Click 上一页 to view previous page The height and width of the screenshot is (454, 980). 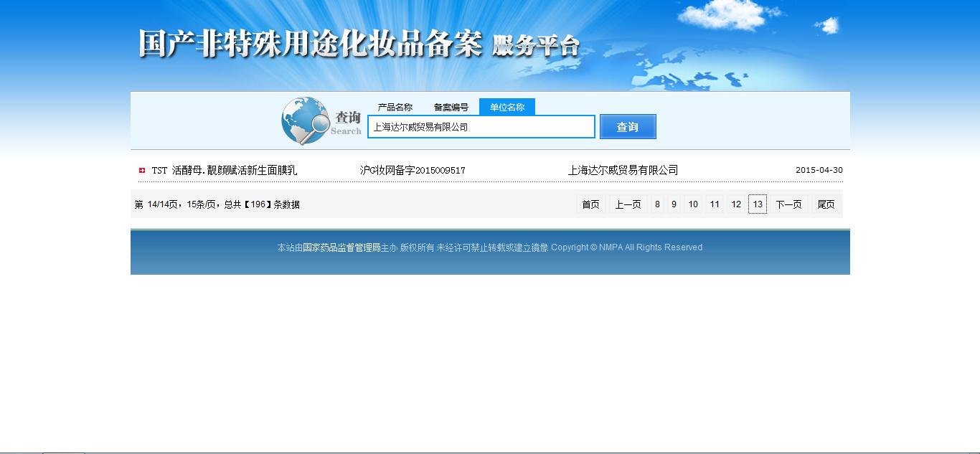627,204
